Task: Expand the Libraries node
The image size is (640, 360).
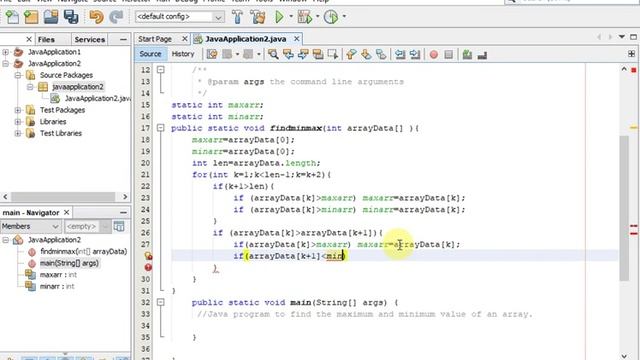Action: 18,122
